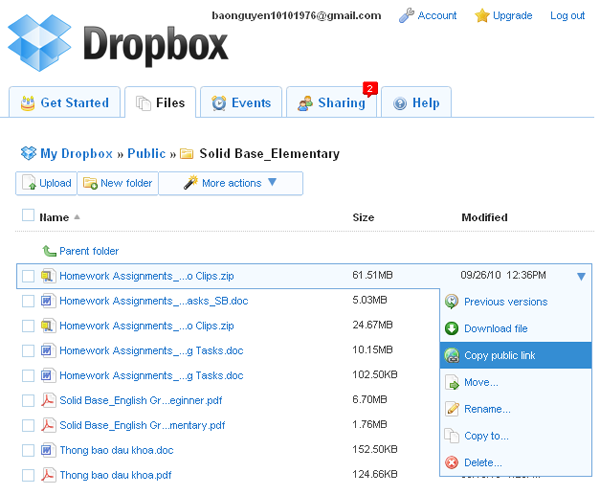600x495 pixels.
Task: Select Copy public link menu entry
Action: tap(515, 355)
